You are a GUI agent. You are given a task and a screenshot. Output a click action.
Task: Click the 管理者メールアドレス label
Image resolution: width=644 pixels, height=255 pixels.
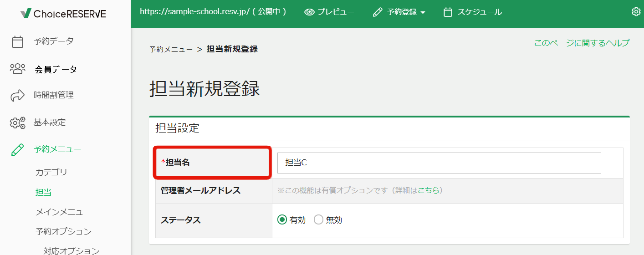click(200, 190)
